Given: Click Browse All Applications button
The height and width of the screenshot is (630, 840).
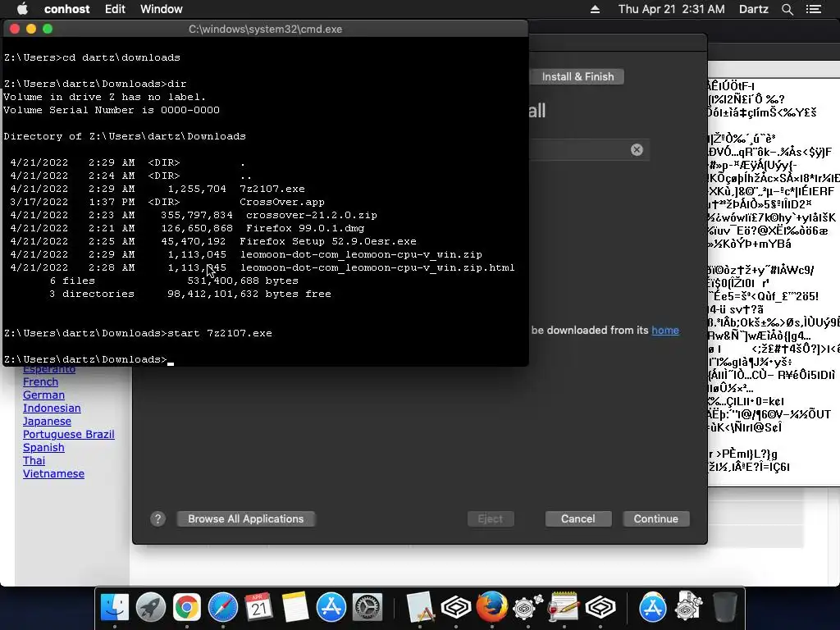Looking at the screenshot, I should click(245, 518).
